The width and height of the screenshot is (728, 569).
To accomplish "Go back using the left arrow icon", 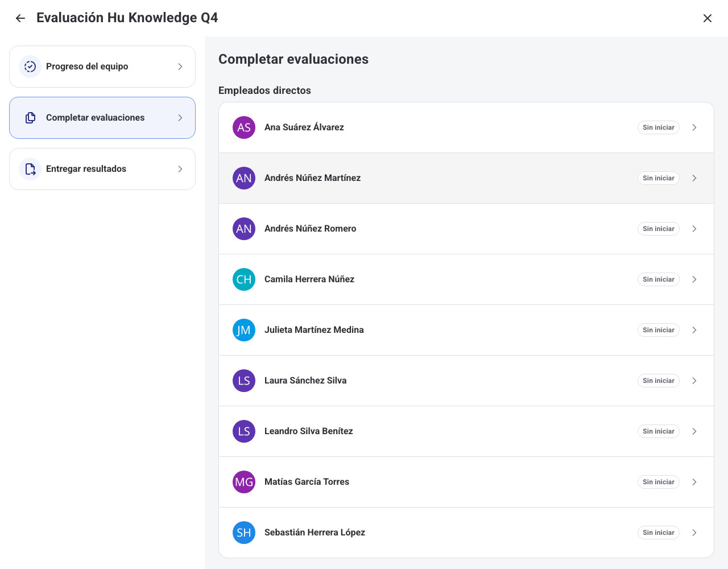I will tap(20, 18).
